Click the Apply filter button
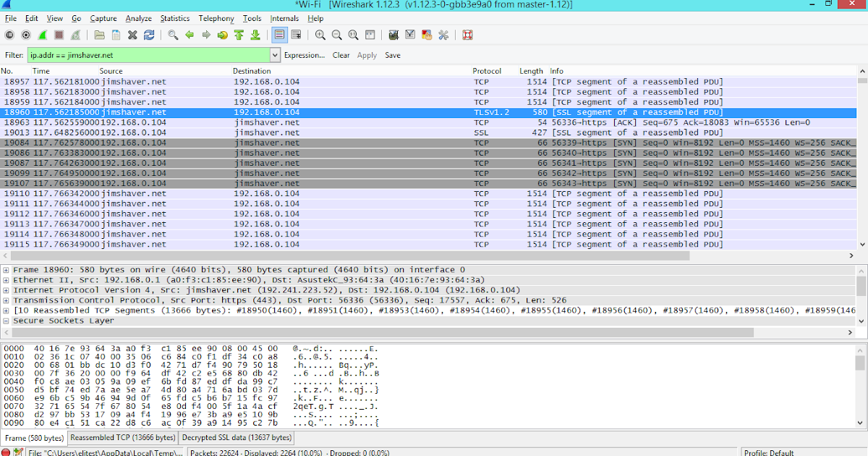Image resolution: width=868 pixels, height=456 pixels. click(x=367, y=55)
